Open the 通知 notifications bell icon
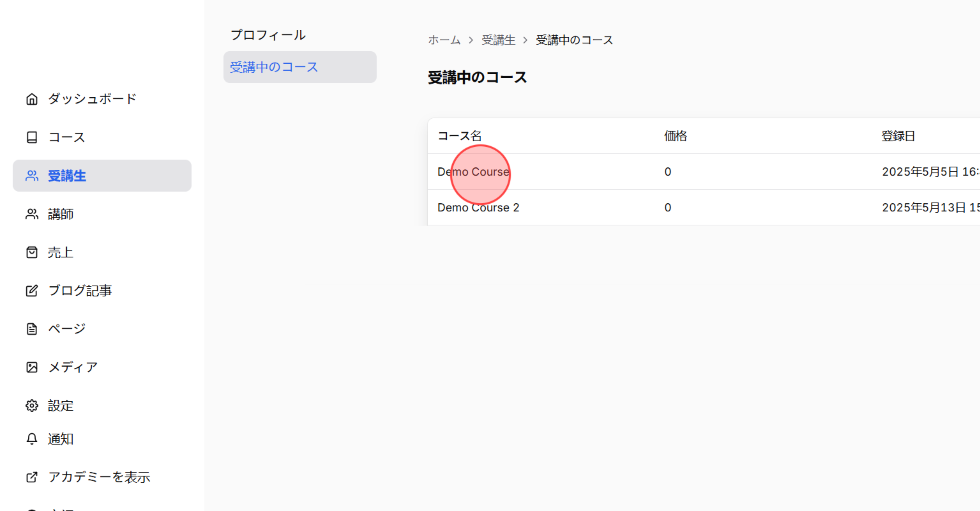Screen dimensions: 980x511 pos(32,438)
